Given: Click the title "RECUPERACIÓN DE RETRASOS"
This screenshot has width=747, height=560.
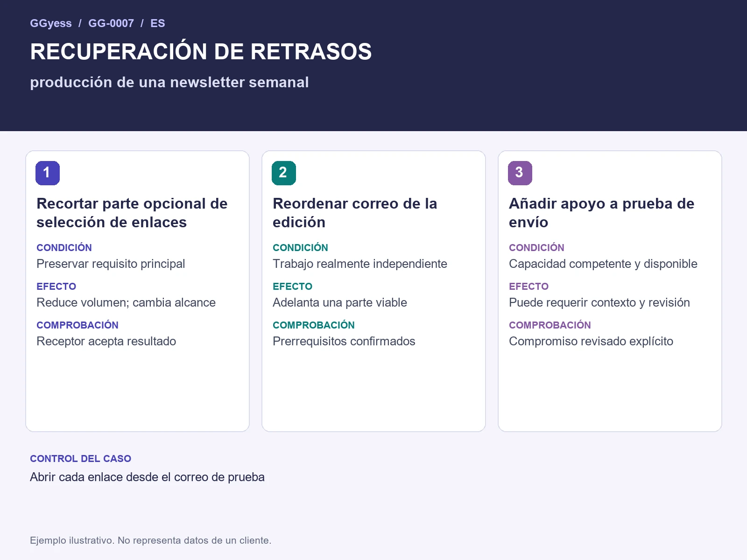Looking at the screenshot, I should coord(201,52).
